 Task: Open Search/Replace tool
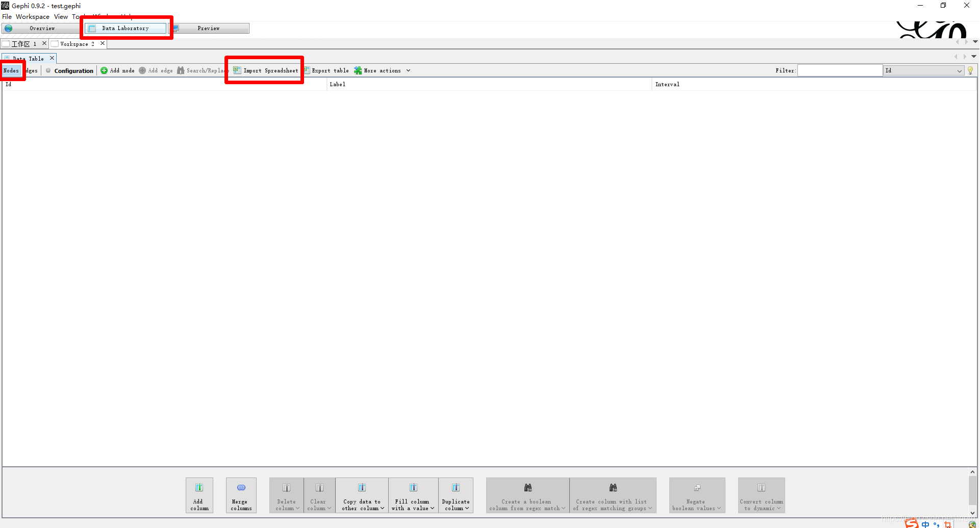202,71
